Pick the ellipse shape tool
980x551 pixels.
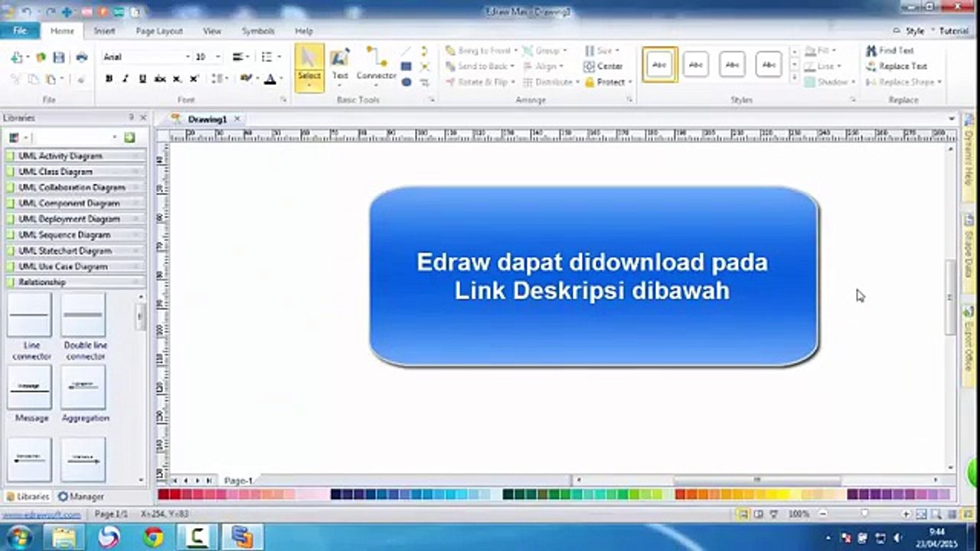[x=407, y=82]
